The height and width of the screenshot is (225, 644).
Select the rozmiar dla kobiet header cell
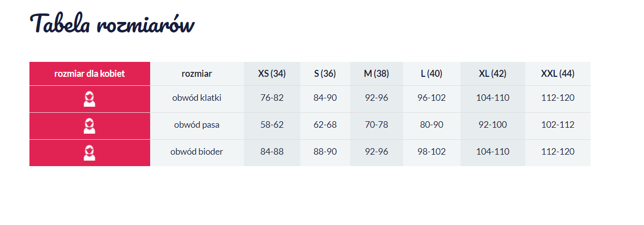point(90,74)
